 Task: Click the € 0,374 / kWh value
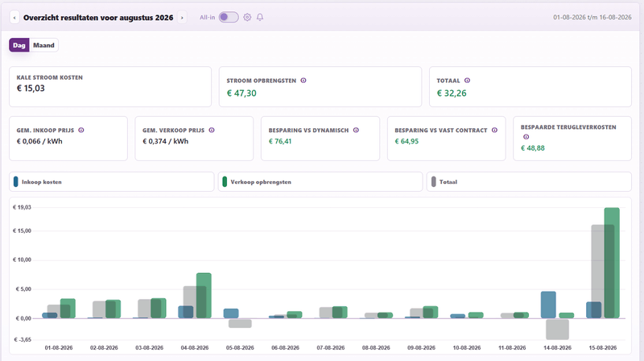click(166, 142)
